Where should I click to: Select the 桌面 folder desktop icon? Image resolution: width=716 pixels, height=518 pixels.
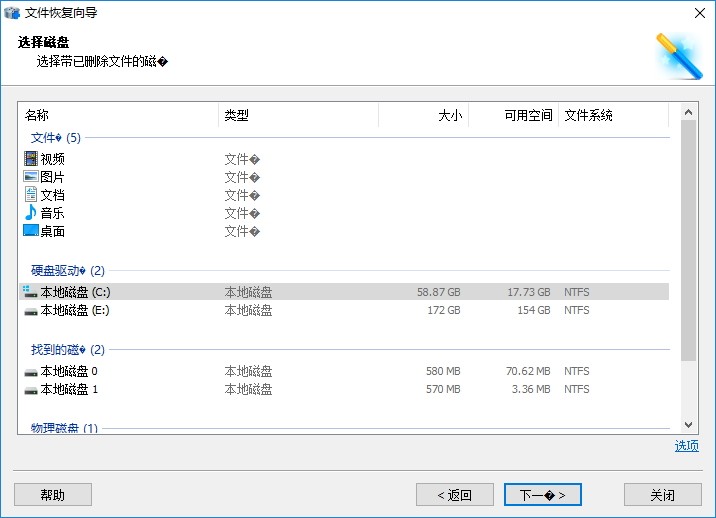point(31,230)
